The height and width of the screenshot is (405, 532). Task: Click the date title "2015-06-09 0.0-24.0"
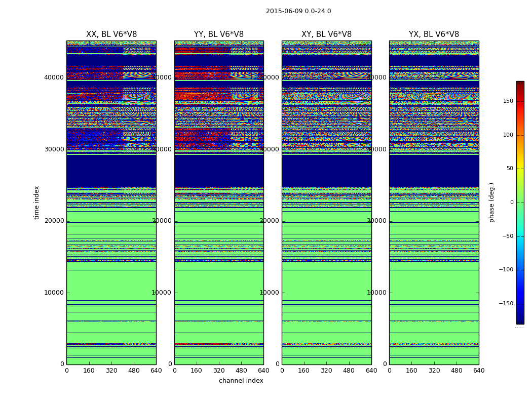tap(298, 11)
